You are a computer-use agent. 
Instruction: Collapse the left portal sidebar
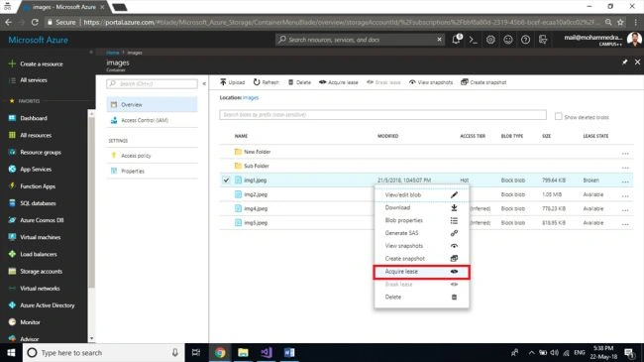click(x=91, y=53)
